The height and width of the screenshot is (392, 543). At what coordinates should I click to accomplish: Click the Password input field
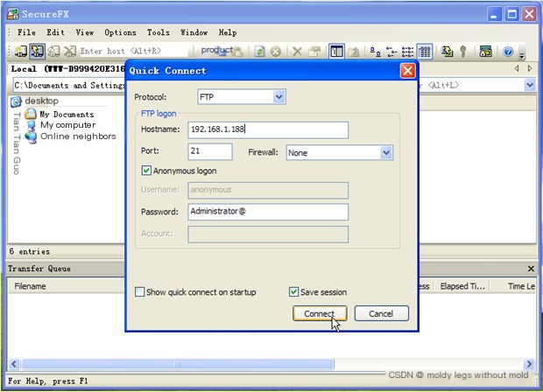tap(268, 212)
